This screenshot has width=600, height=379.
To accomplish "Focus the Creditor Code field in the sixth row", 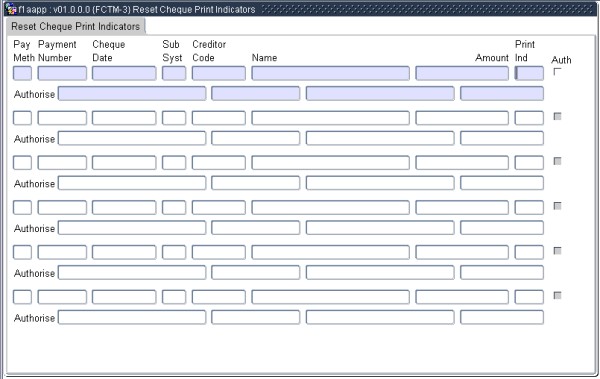I will click(219, 297).
